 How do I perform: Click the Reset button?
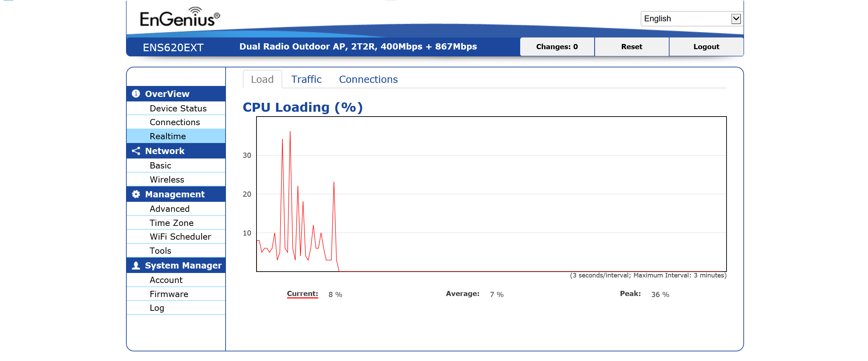click(x=632, y=47)
